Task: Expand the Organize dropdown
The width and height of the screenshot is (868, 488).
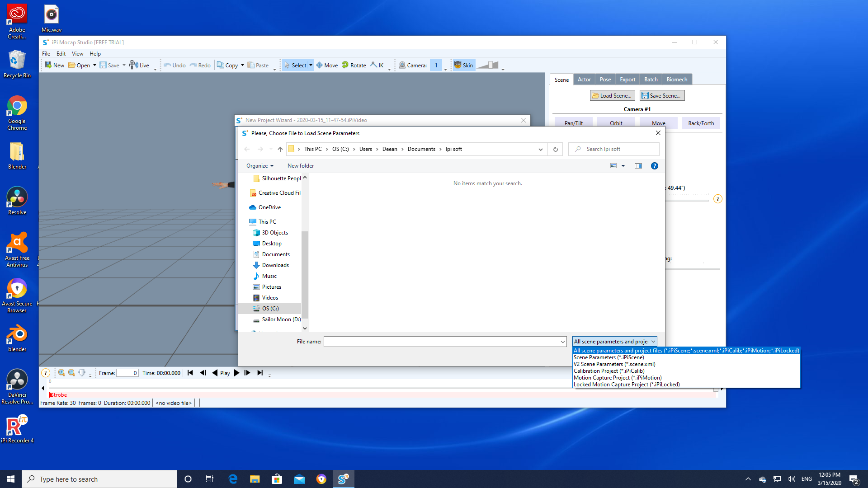Action: (260, 166)
